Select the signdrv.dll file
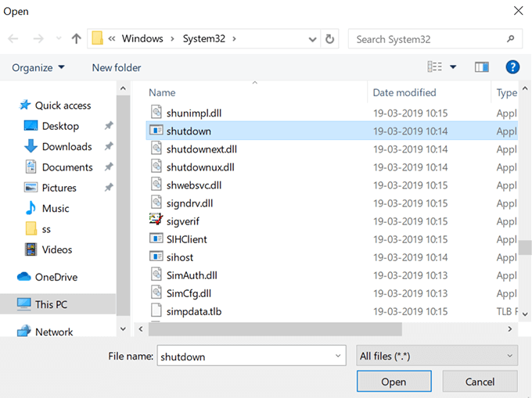This screenshot has height=398, width=532. [332, 203]
